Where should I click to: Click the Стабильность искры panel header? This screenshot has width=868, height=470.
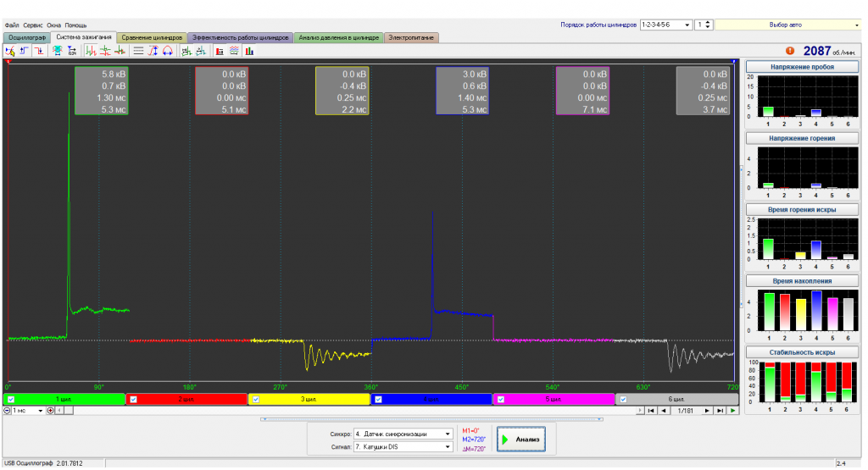pos(802,352)
